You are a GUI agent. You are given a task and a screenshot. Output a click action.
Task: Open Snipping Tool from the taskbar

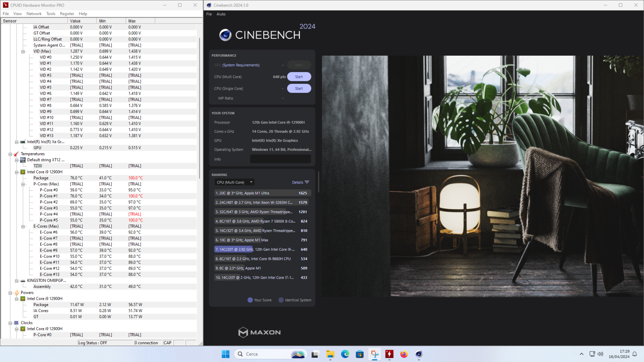375,354
